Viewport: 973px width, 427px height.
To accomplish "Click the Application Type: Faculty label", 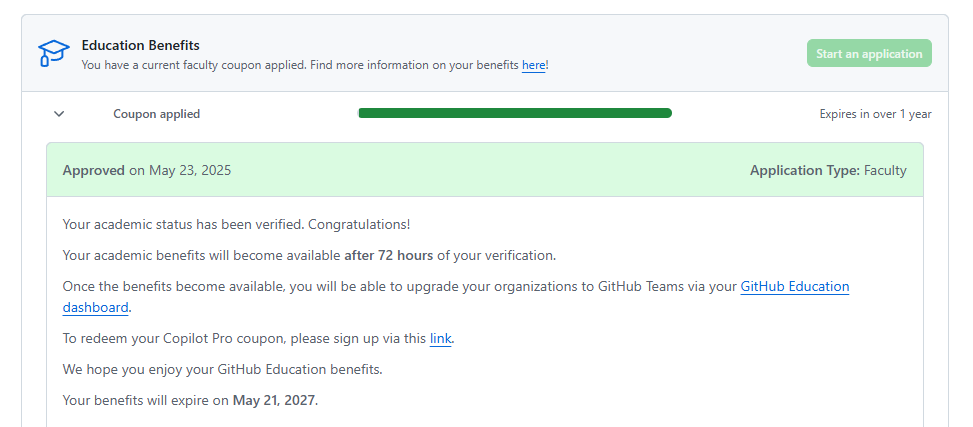I will click(827, 170).
